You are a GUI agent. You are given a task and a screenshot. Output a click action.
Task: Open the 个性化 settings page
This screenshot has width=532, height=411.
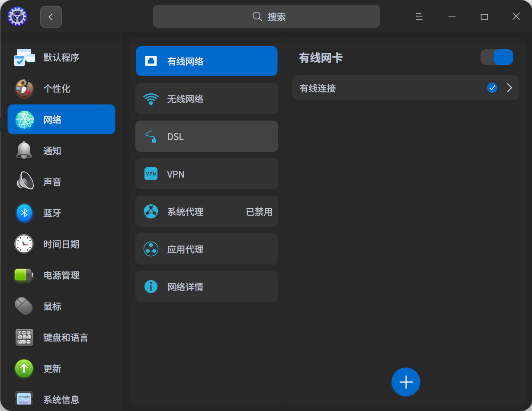[61, 89]
